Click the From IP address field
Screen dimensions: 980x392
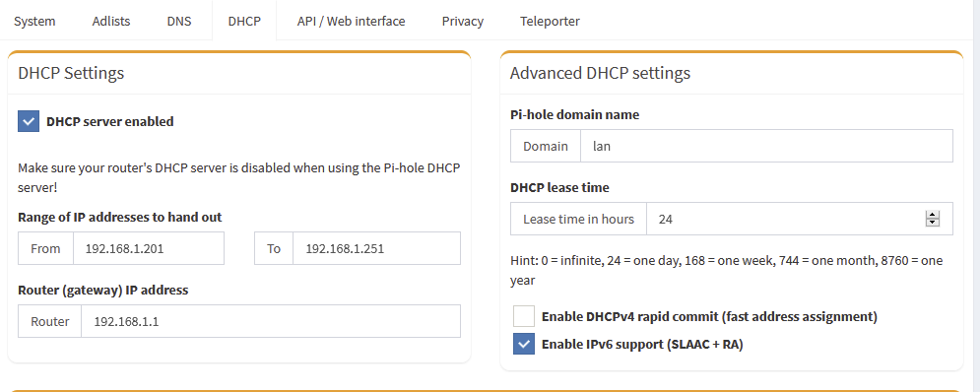(x=149, y=248)
